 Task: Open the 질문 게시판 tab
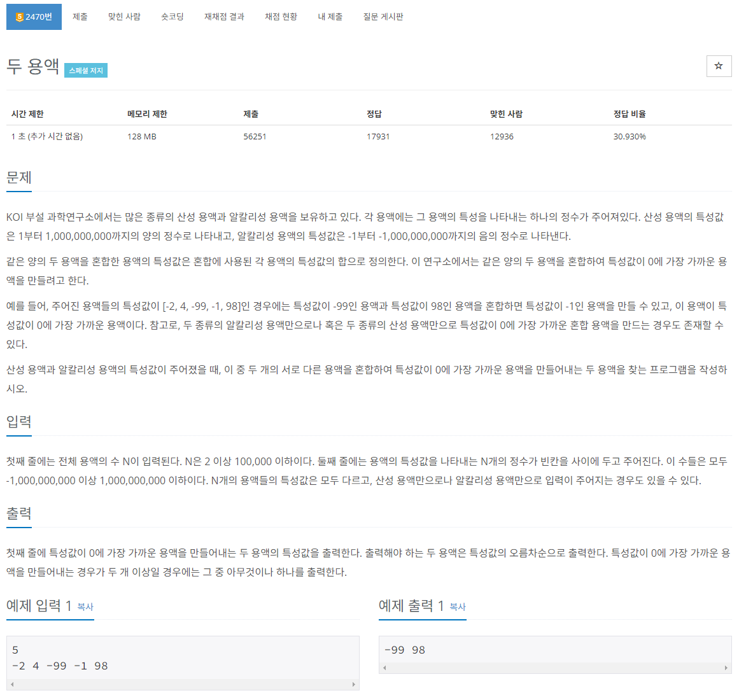383,17
